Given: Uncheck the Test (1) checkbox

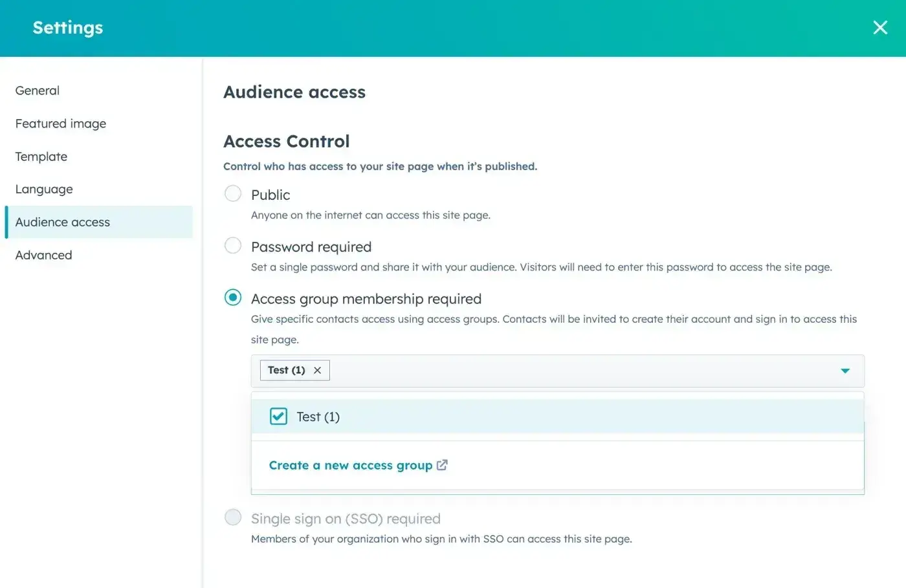Looking at the screenshot, I should [x=278, y=417].
